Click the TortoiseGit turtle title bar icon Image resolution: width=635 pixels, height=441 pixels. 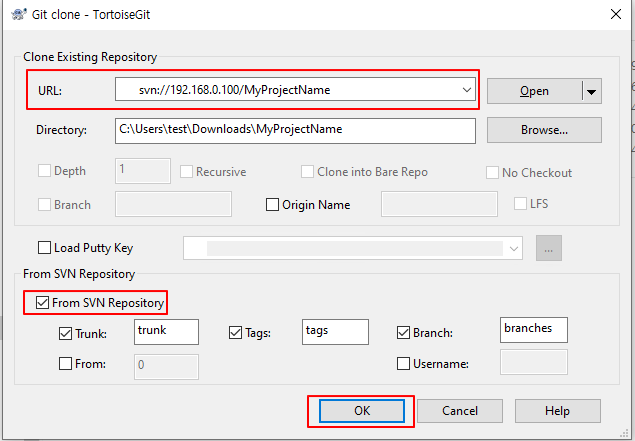coord(19,15)
